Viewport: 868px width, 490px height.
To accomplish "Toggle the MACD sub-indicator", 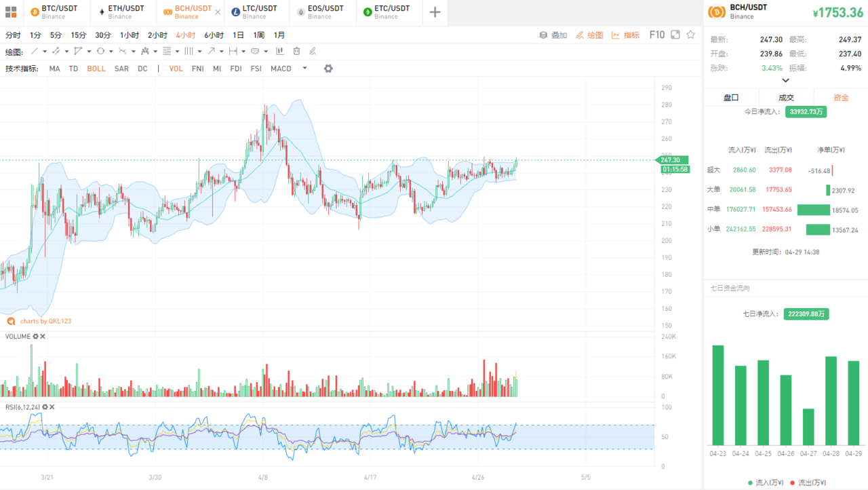I will coord(281,69).
